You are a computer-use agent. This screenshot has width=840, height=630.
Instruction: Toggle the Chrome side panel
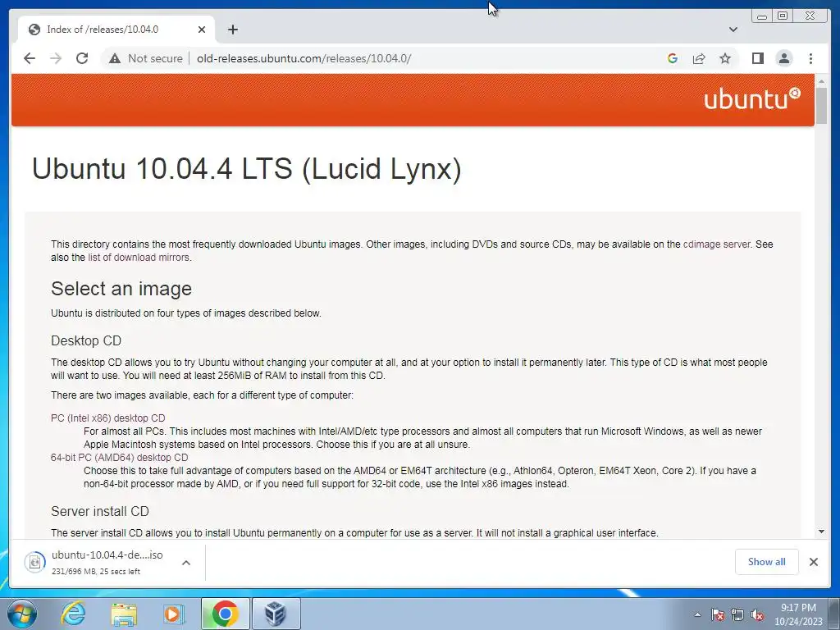(x=757, y=58)
